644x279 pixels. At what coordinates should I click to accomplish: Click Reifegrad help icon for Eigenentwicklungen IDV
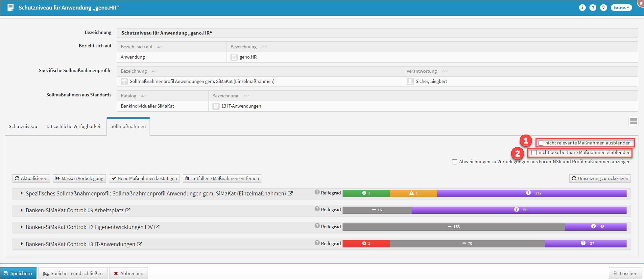pyautogui.click(x=317, y=226)
